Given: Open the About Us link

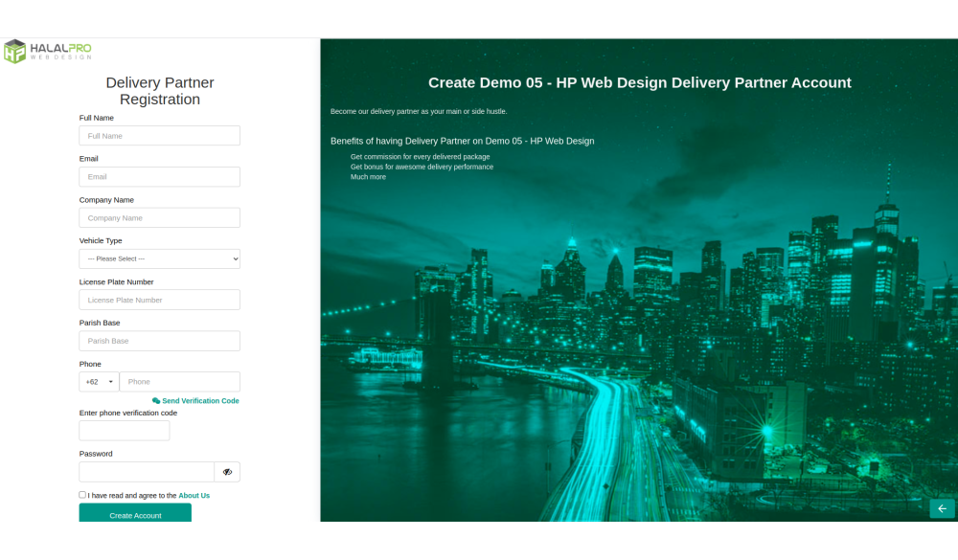Looking at the screenshot, I should [x=194, y=496].
